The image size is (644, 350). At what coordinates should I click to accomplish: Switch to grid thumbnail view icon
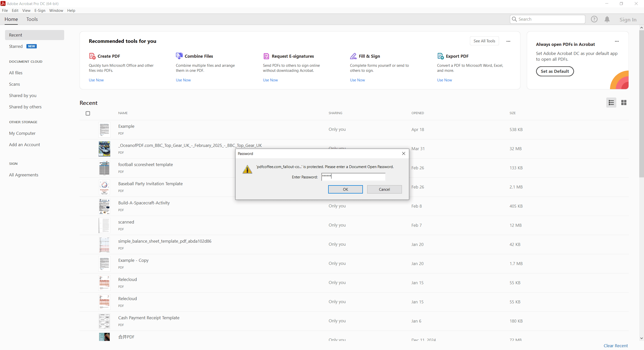(624, 103)
